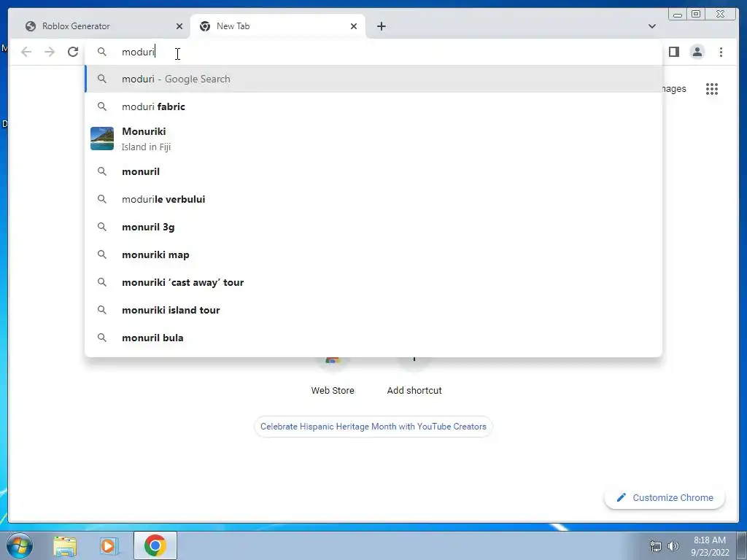Choose 'moduri - Google Search' suggestion
Image resolution: width=747 pixels, height=560 pixels.
point(373,79)
